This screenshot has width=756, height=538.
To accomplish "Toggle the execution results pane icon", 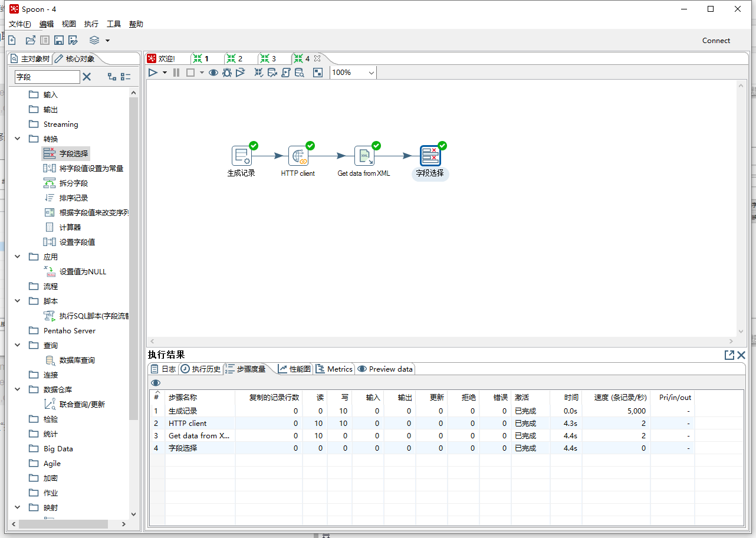I will point(318,73).
